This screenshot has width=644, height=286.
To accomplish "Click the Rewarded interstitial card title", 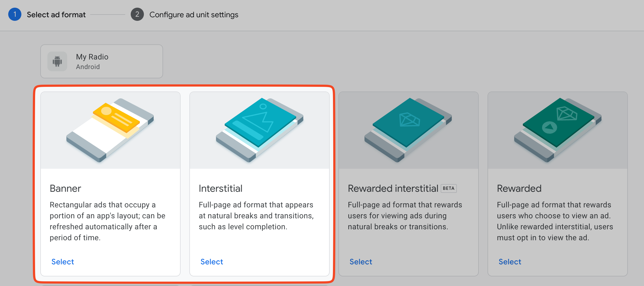I will tap(393, 188).
